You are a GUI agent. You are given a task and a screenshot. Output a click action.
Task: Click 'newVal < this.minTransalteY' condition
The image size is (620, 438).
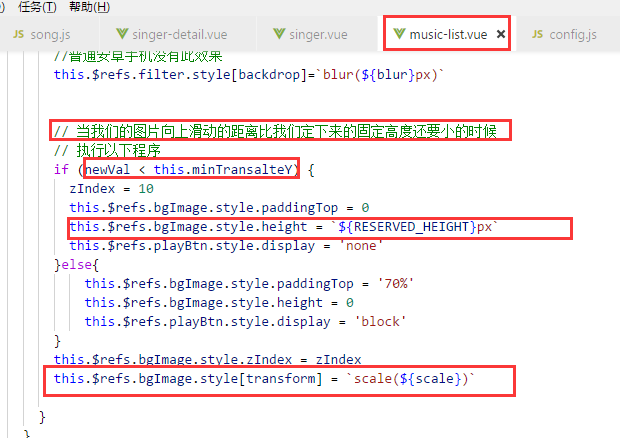tap(189, 170)
